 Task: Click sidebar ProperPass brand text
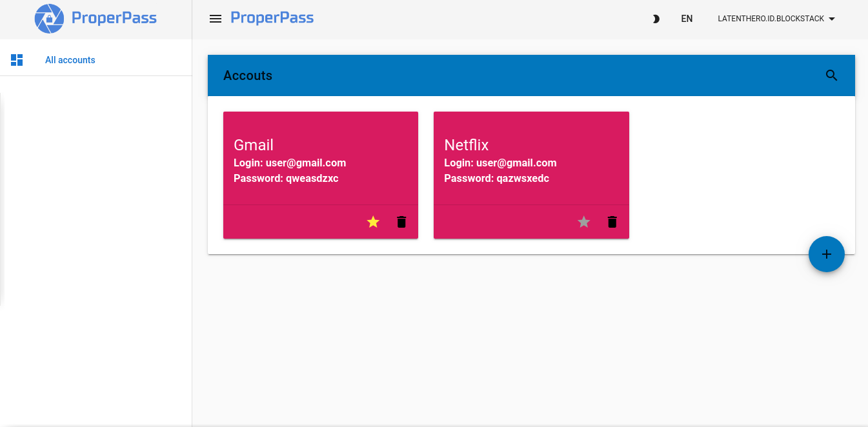click(114, 18)
